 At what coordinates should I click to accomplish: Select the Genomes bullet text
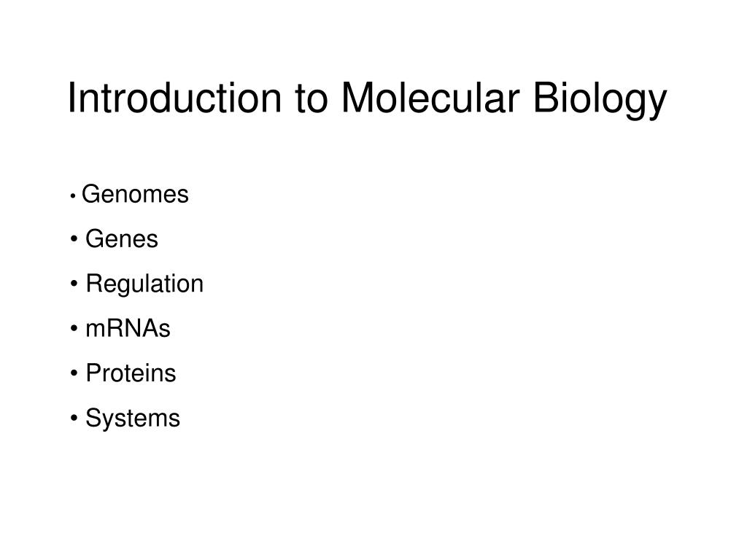tap(135, 194)
